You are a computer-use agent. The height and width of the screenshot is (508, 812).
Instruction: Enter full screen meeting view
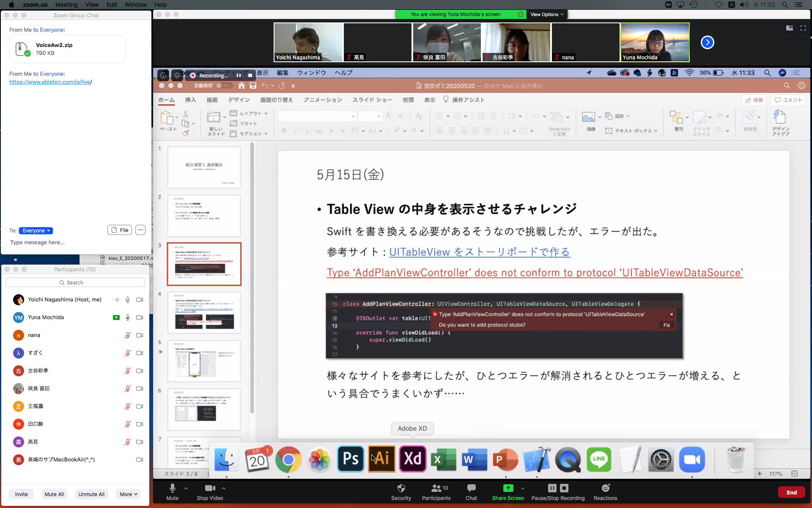click(x=803, y=28)
